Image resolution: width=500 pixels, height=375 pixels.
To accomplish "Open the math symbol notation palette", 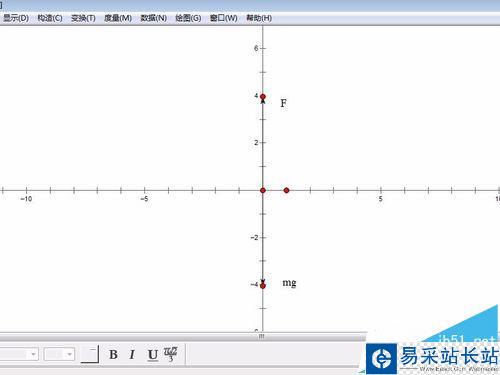I will click(x=170, y=354).
